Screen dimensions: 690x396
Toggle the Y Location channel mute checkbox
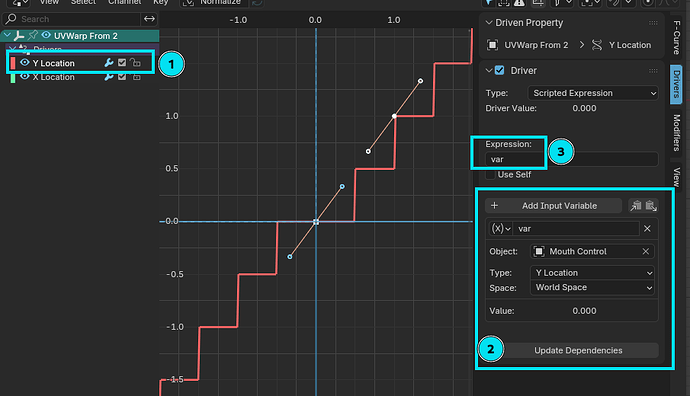coord(122,63)
